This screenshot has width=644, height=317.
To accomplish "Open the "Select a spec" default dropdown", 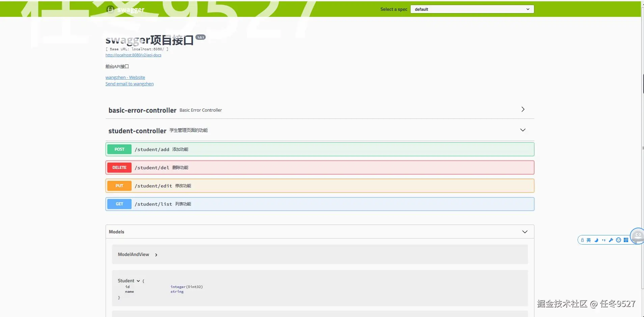I will [472, 9].
